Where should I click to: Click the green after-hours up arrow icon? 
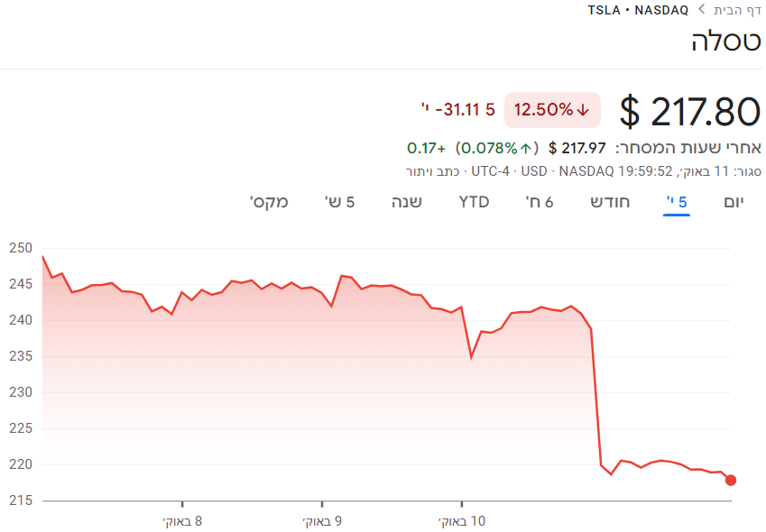coord(526,148)
